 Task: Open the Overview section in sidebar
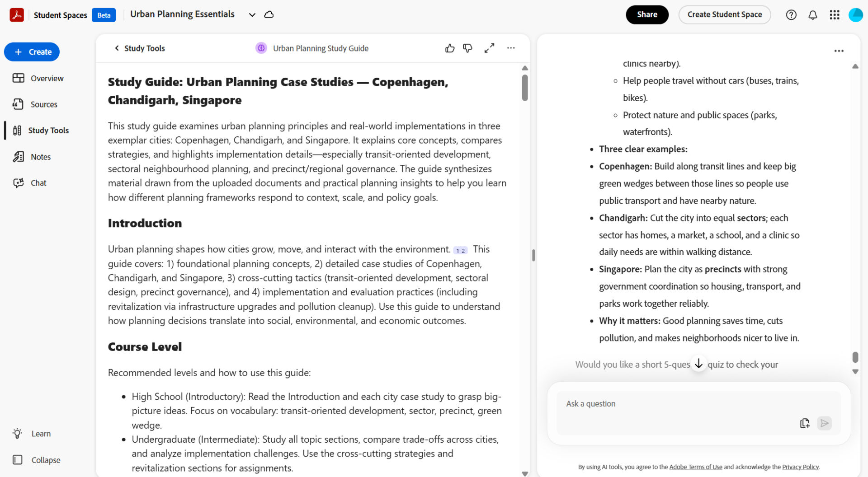point(47,78)
